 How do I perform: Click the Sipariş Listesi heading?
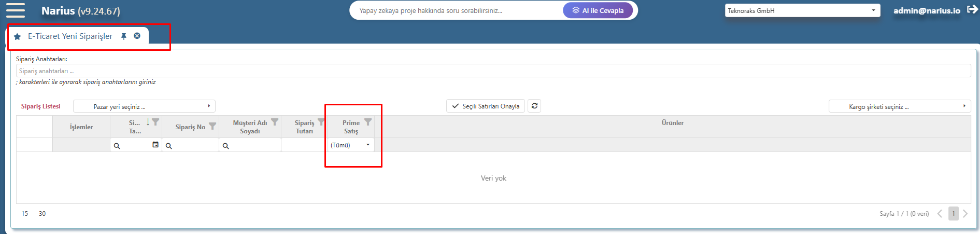41,106
